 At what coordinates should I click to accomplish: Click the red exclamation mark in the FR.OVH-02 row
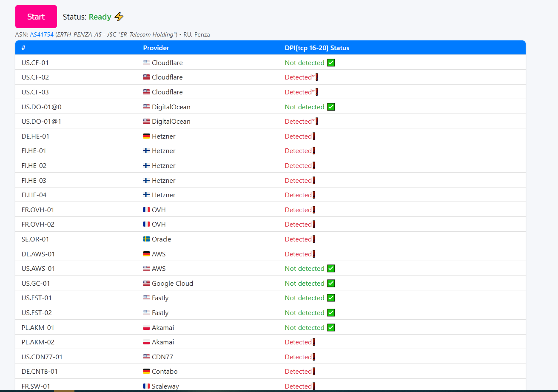[314, 224]
